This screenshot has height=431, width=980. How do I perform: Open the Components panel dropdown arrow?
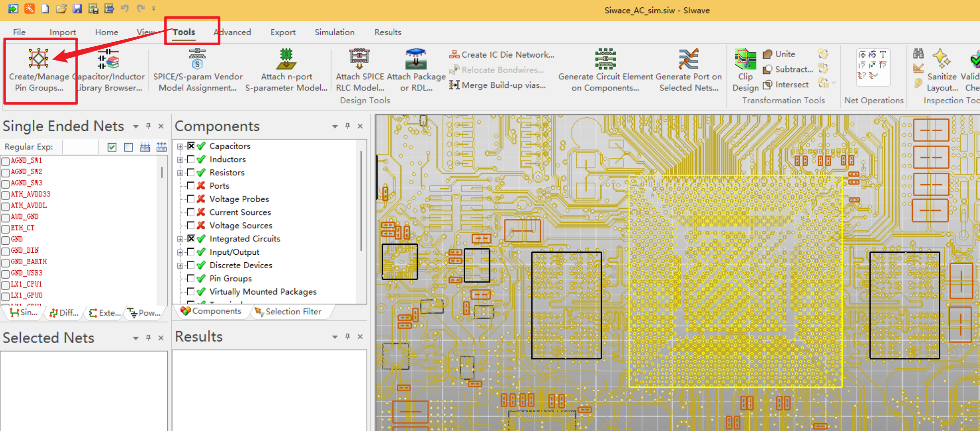coord(335,127)
